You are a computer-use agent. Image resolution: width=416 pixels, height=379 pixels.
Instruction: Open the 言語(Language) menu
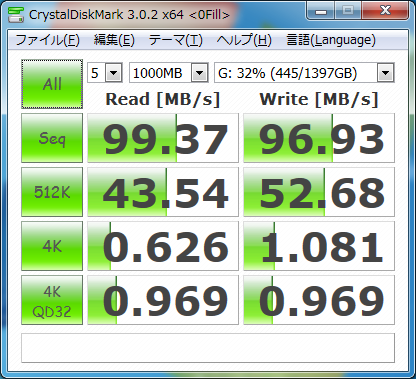click(x=331, y=40)
